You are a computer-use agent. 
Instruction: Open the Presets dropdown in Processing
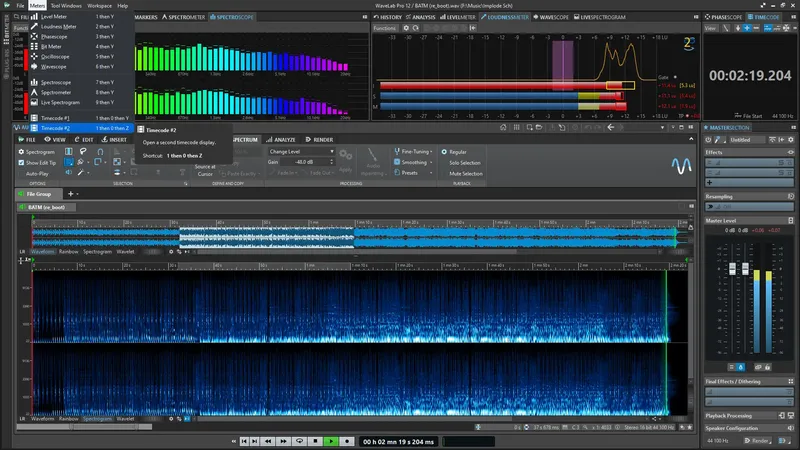click(410, 172)
